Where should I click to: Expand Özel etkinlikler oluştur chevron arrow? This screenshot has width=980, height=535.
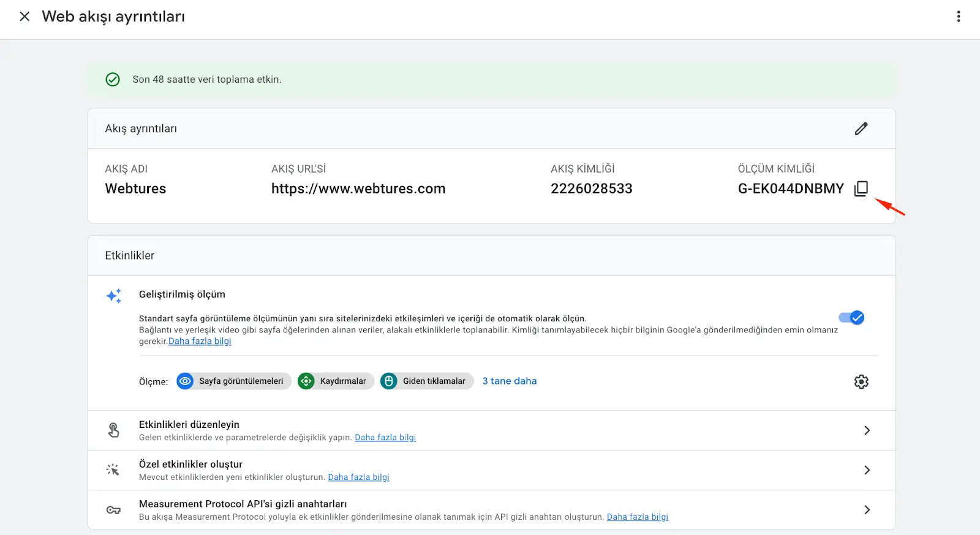pyautogui.click(x=867, y=470)
